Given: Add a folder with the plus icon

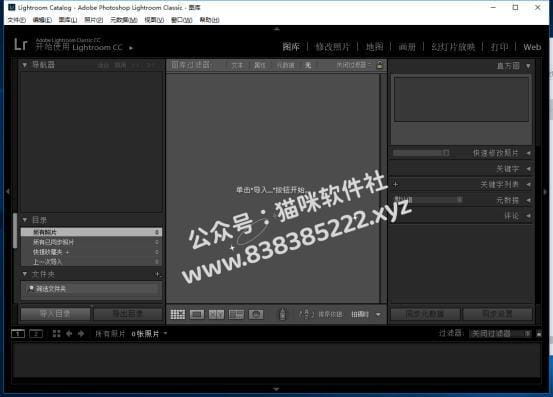Looking at the screenshot, I should click(158, 274).
